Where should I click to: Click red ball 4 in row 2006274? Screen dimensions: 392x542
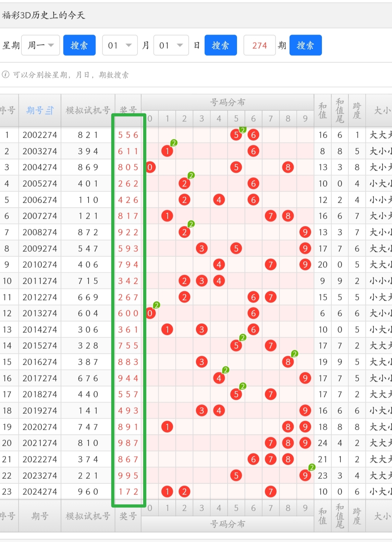(219, 200)
